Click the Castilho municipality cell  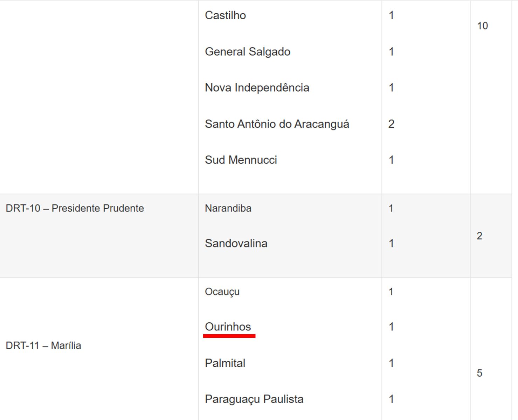point(225,15)
